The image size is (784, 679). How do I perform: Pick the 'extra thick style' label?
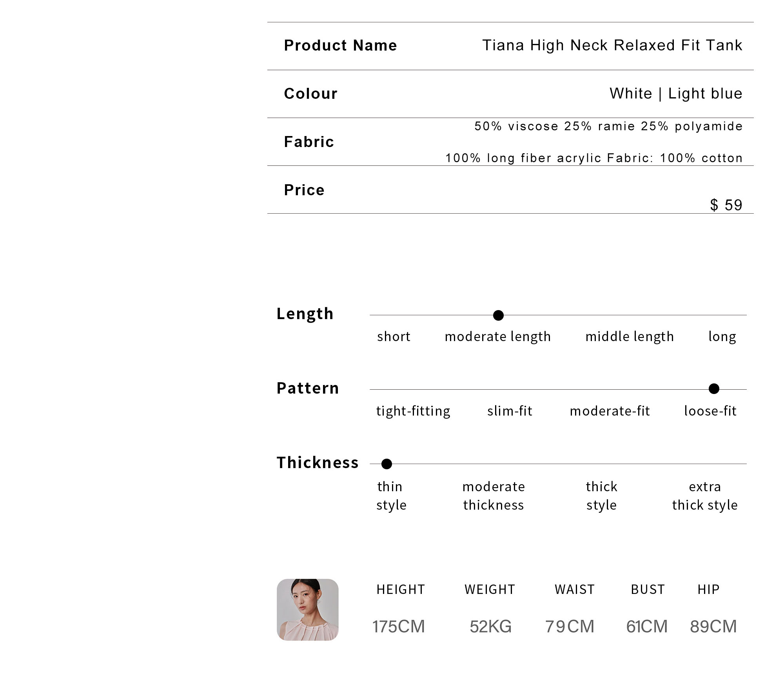click(x=705, y=496)
